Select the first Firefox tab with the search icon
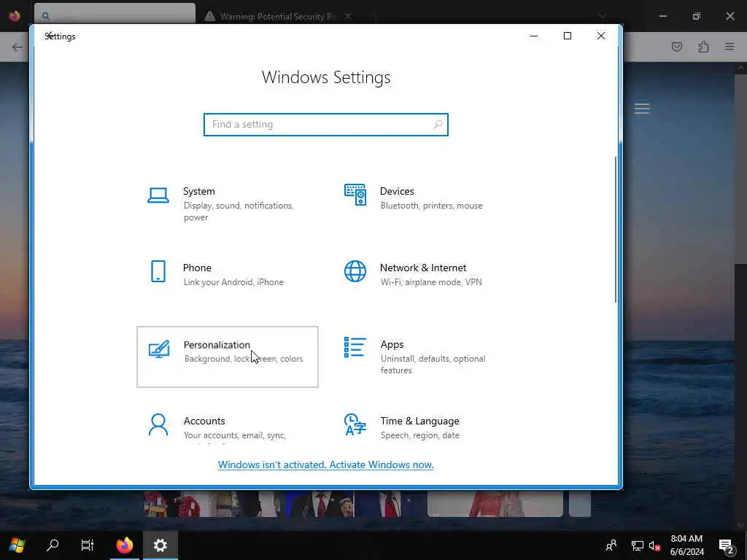 coord(115,15)
